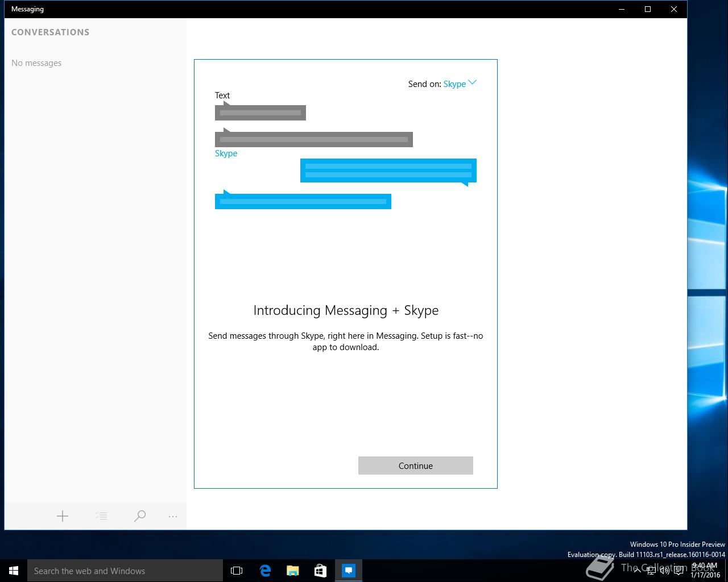Focus the Search the web and Windows box
This screenshot has height=582, width=728.
point(125,571)
